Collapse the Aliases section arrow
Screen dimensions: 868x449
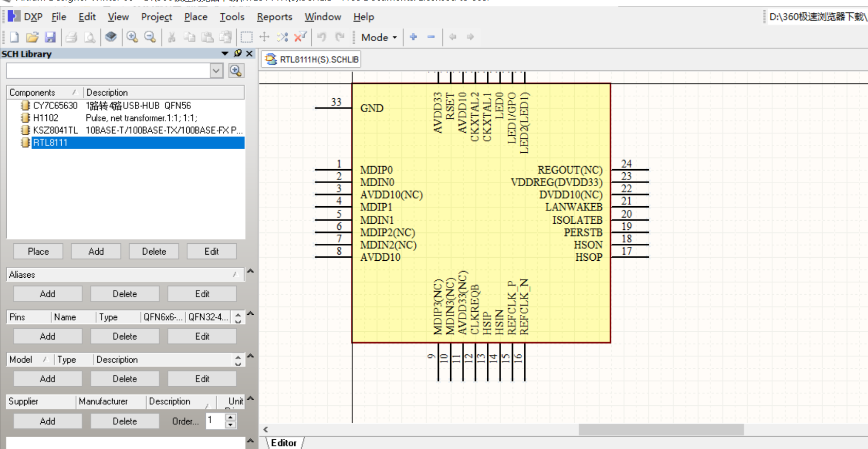(x=251, y=271)
